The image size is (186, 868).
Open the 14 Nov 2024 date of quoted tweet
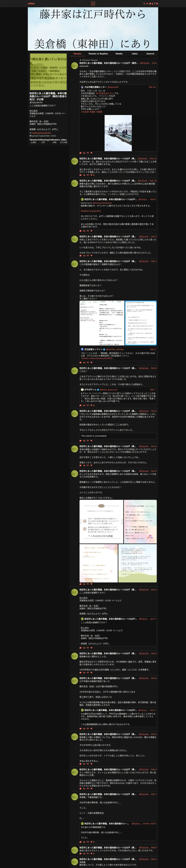pos(149,824)
